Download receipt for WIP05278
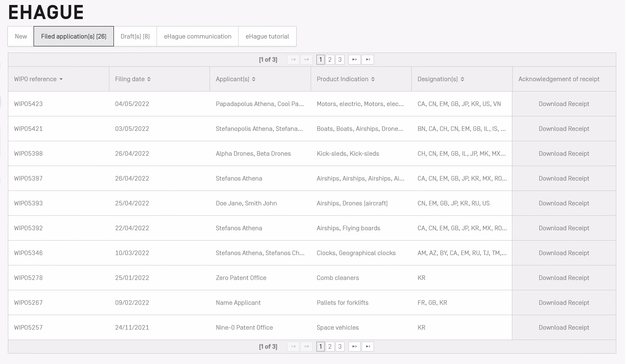Viewport: 625px width, 364px height. (564, 278)
